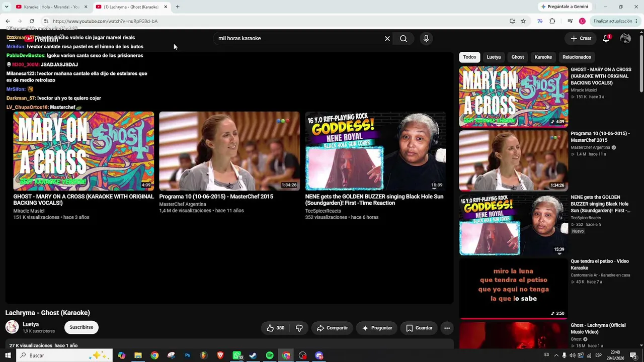Select the Luetya filter chip

point(494,57)
